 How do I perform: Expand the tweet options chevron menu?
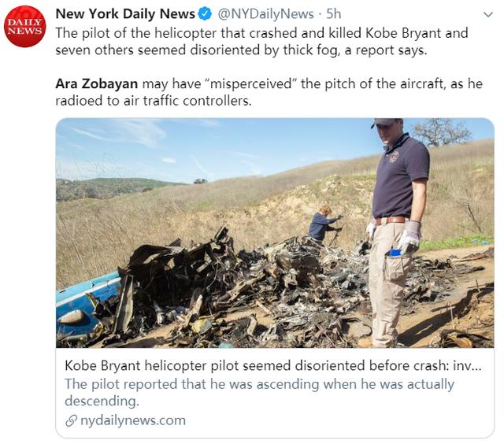[x=488, y=15]
